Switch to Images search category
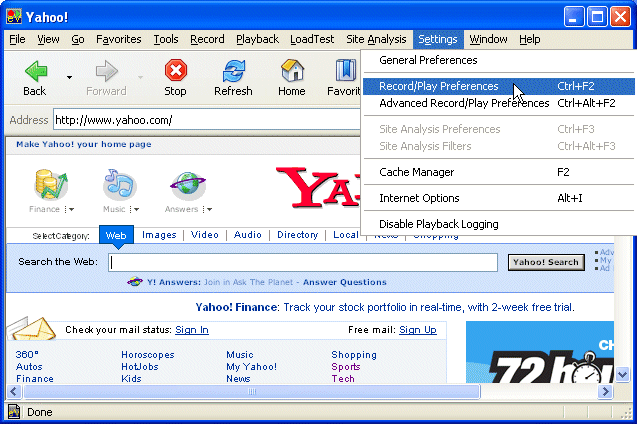The height and width of the screenshot is (424, 637). [159, 235]
